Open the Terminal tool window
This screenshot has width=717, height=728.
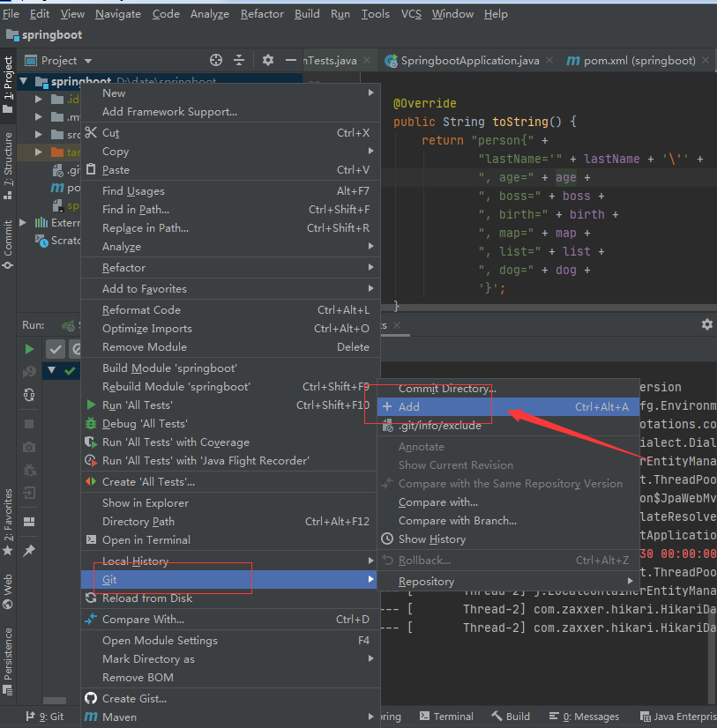(446, 717)
